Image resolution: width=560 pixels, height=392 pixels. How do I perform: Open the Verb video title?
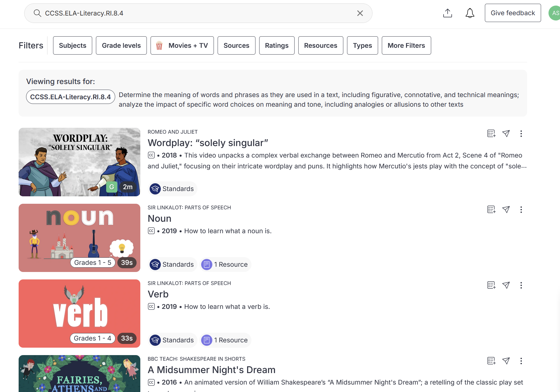pos(158,294)
